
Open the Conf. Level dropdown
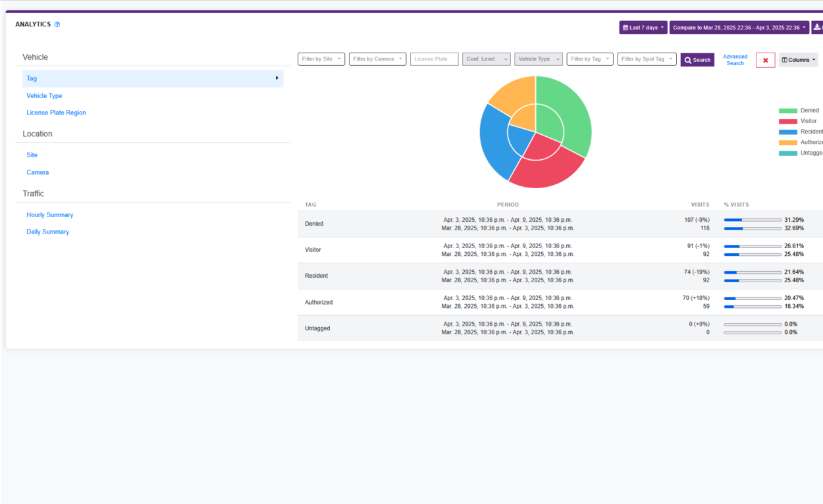[487, 59]
